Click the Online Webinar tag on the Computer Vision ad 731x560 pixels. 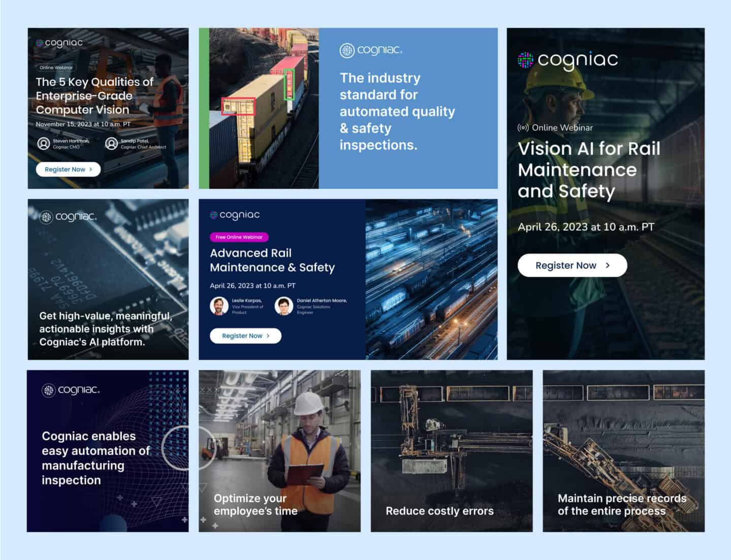point(56,68)
